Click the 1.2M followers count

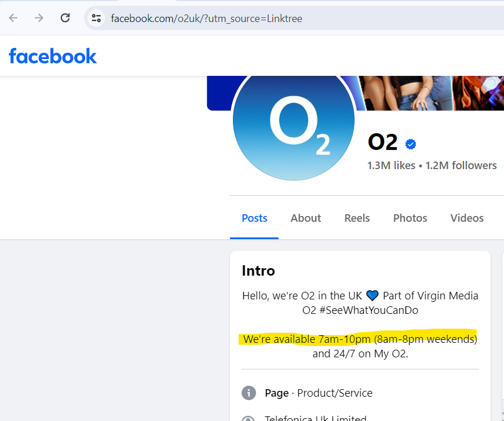(x=461, y=165)
